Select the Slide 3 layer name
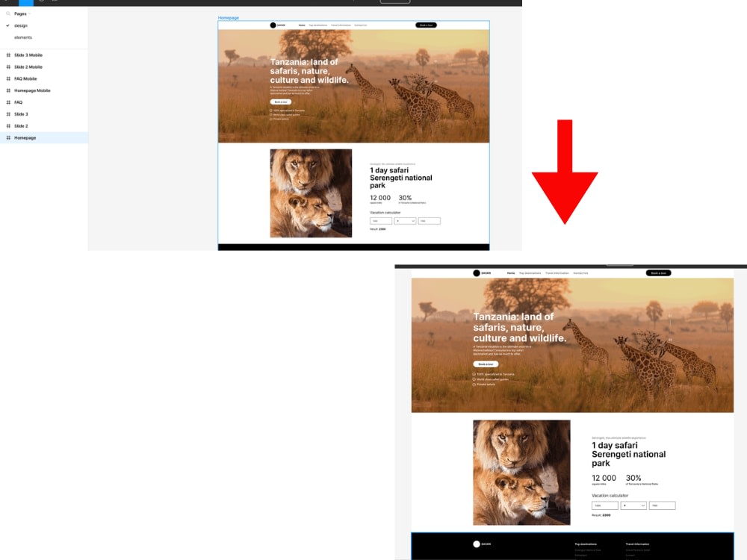This screenshot has width=747, height=560. click(x=21, y=114)
